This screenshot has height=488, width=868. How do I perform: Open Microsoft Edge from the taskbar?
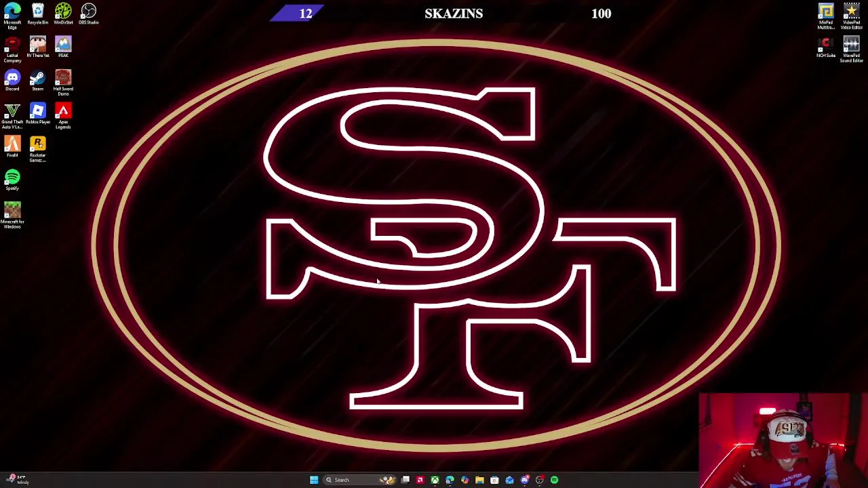[450, 480]
